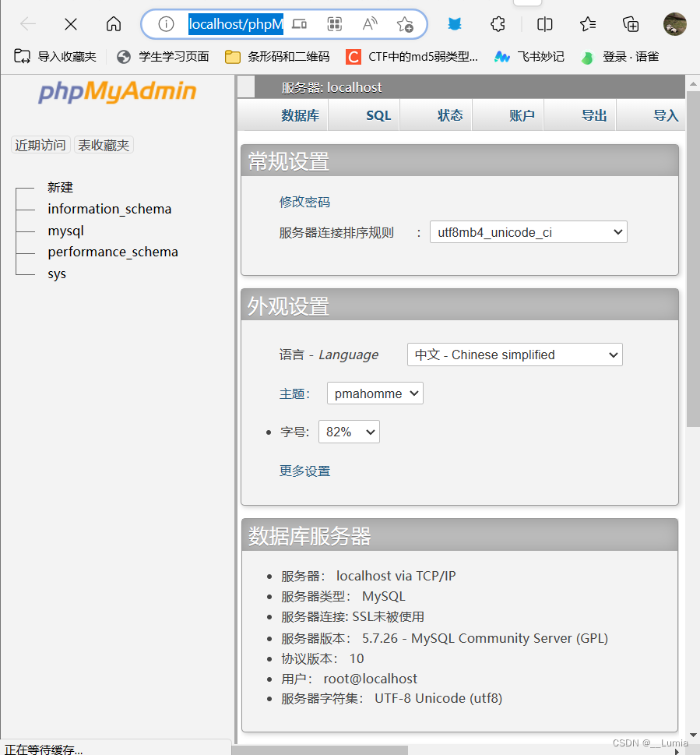Open the 登录·语雀 bookmark
Screen dimensions: 700x755
620,57
